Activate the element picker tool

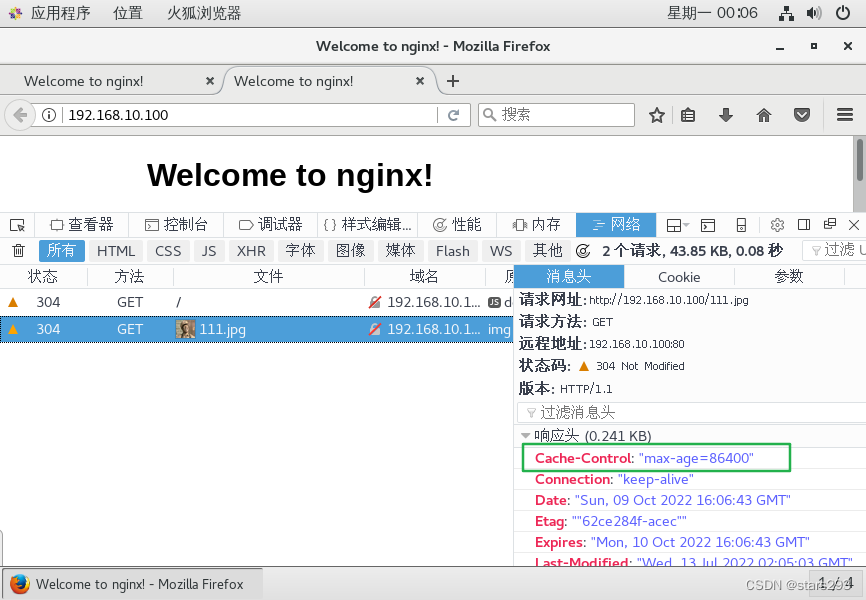coord(17,225)
